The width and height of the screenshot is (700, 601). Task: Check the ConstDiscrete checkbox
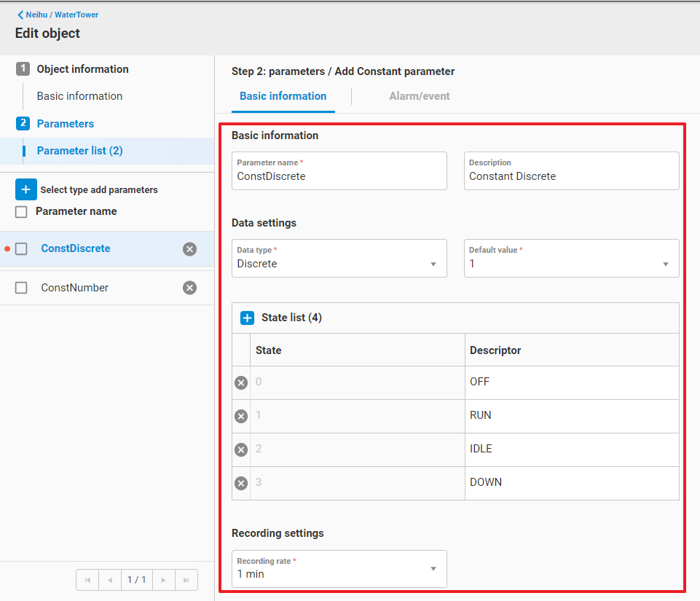coord(21,249)
